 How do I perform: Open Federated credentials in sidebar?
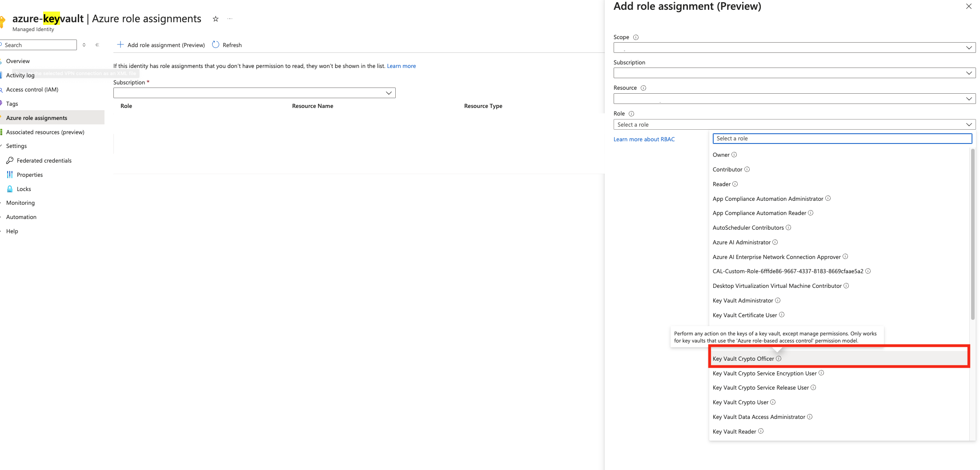click(x=44, y=161)
